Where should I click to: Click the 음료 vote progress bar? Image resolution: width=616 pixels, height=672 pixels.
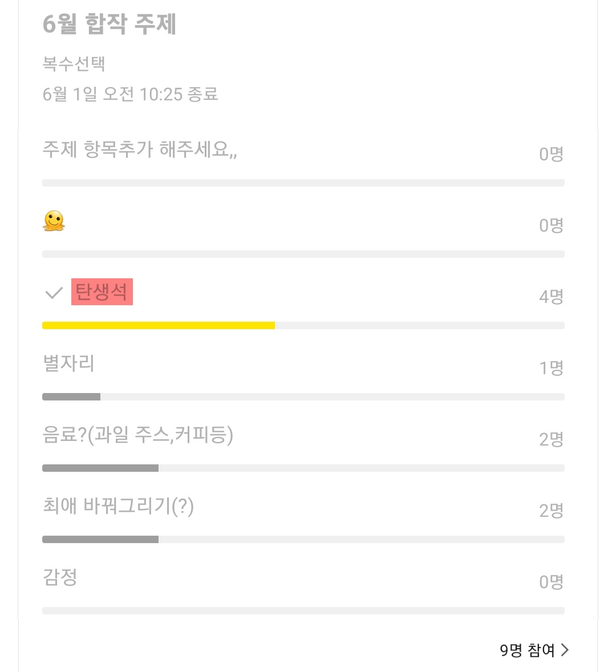click(x=100, y=468)
